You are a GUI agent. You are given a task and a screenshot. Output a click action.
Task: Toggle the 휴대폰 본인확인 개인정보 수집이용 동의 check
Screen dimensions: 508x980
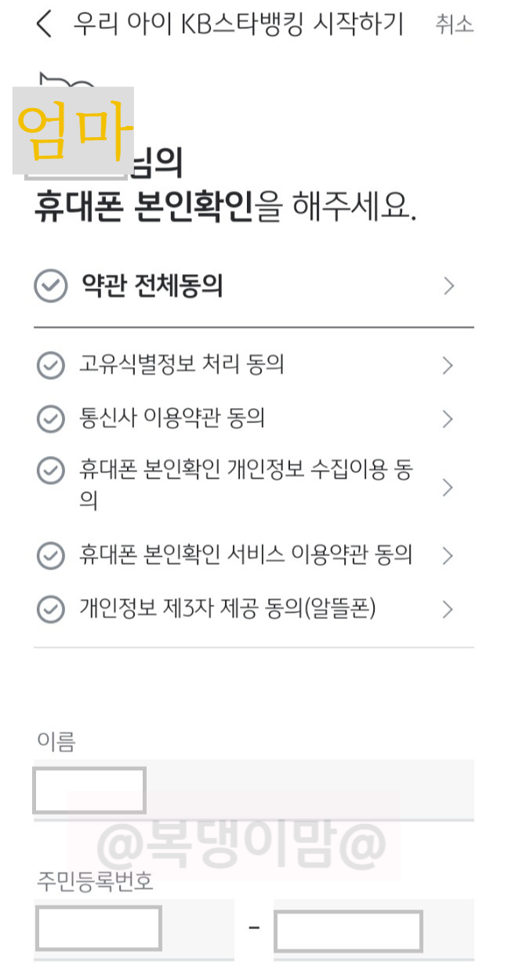click(x=51, y=471)
